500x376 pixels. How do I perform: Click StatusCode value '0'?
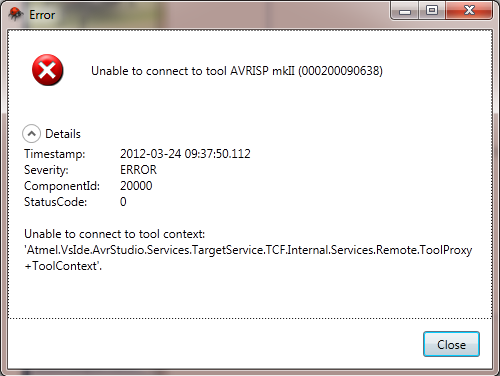(123, 202)
